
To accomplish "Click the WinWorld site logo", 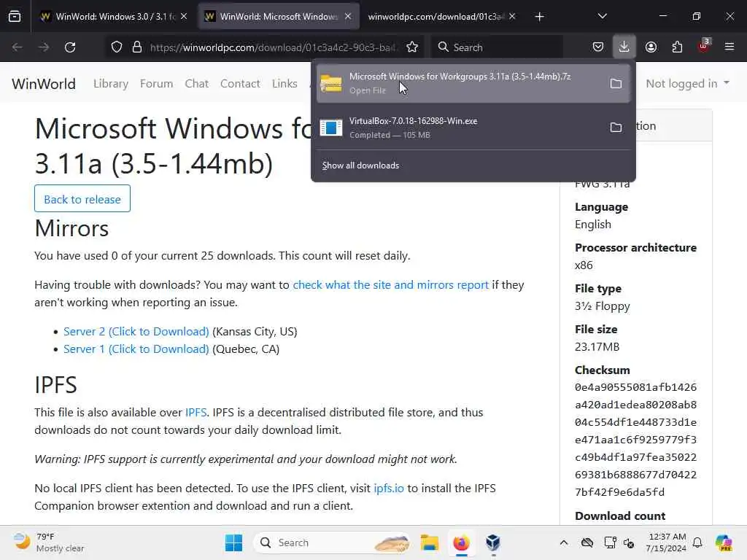I will (x=43, y=84).
